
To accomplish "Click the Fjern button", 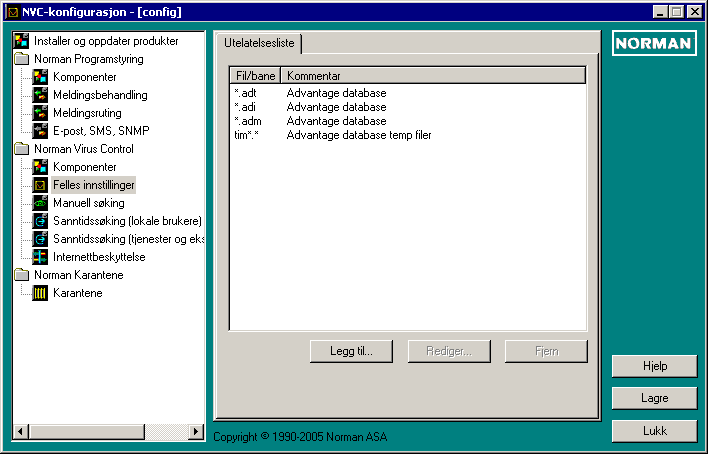I will pos(546,351).
